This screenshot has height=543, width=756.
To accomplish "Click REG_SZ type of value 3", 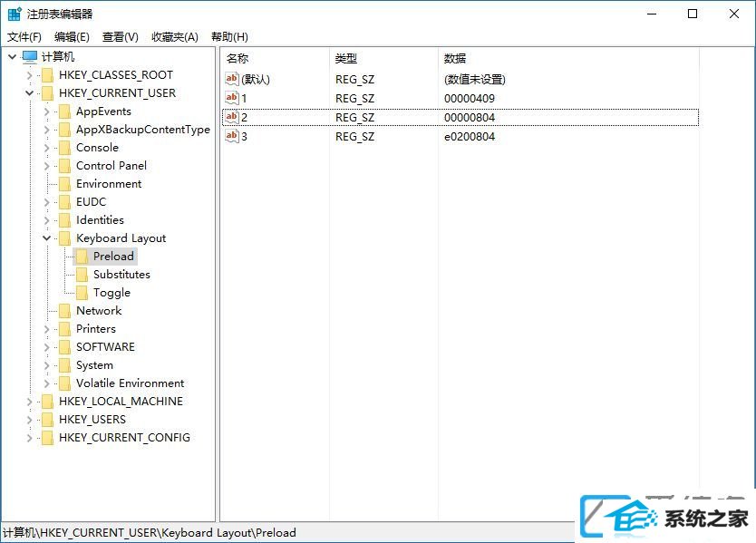I will (x=354, y=137).
